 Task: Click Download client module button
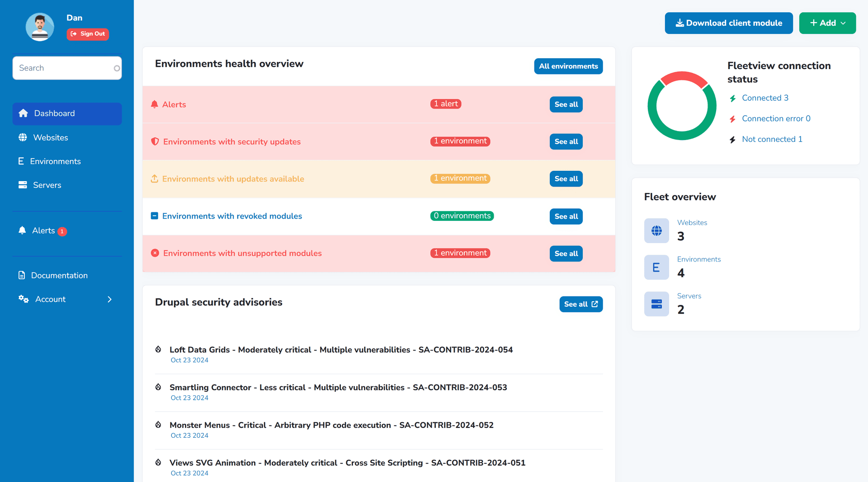click(729, 23)
